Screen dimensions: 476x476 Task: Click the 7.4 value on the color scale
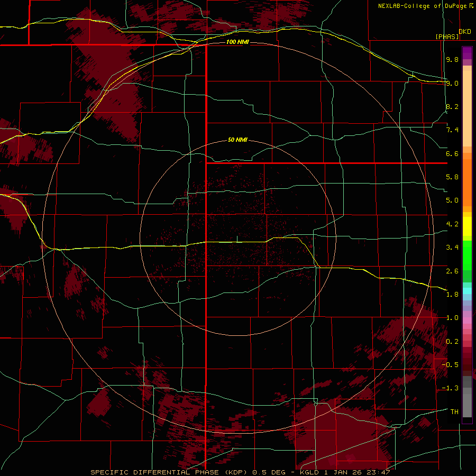tap(452, 130)
